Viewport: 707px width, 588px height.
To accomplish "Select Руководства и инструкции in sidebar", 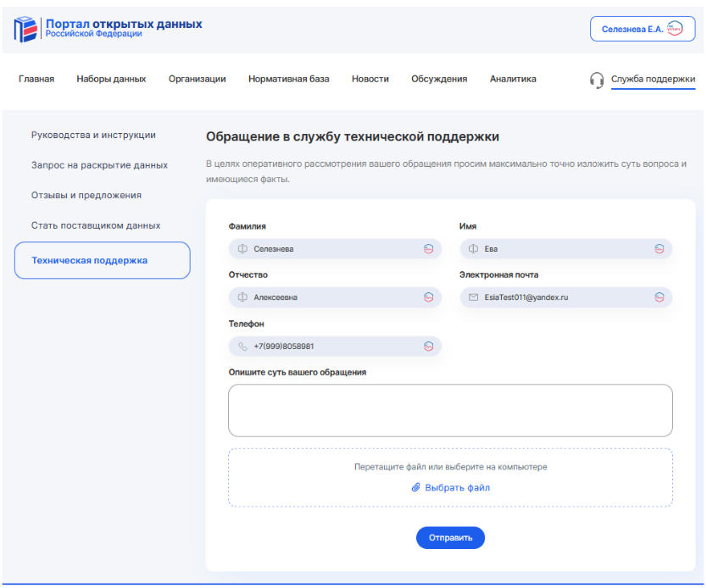I will click(93, 135).
